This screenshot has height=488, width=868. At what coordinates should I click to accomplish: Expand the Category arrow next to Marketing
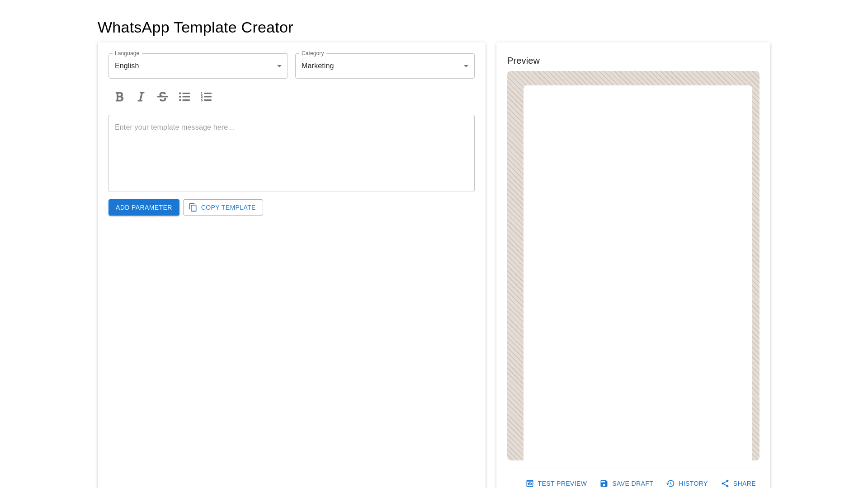[466, 66]
